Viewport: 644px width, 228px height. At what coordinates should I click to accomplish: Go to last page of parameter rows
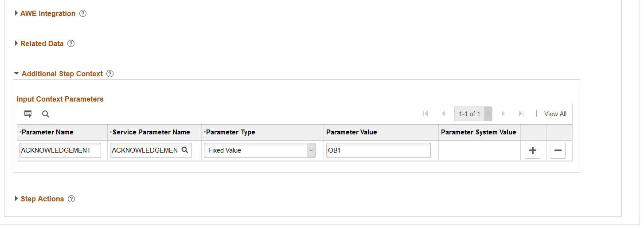click(x=521, y=114)
